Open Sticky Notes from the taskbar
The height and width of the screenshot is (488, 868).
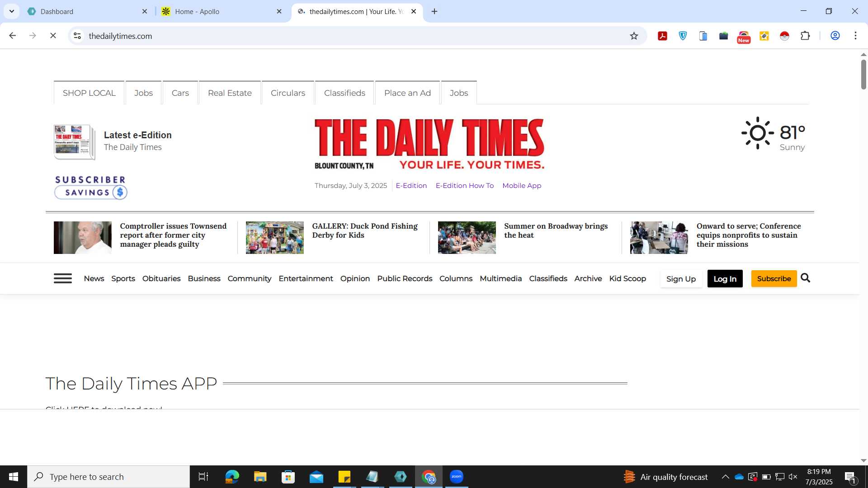coord(344,477)
